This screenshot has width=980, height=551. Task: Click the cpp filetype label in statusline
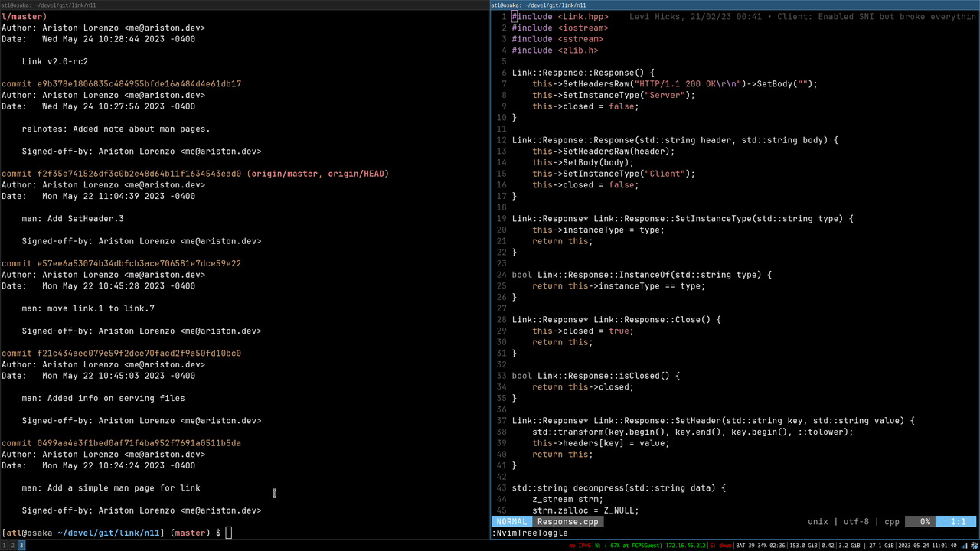pos(892,522)
